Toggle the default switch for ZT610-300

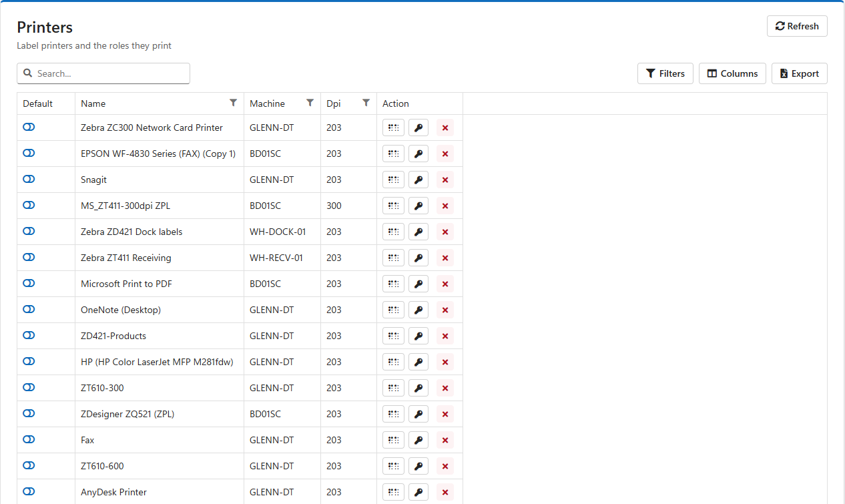tap(29, 387)
